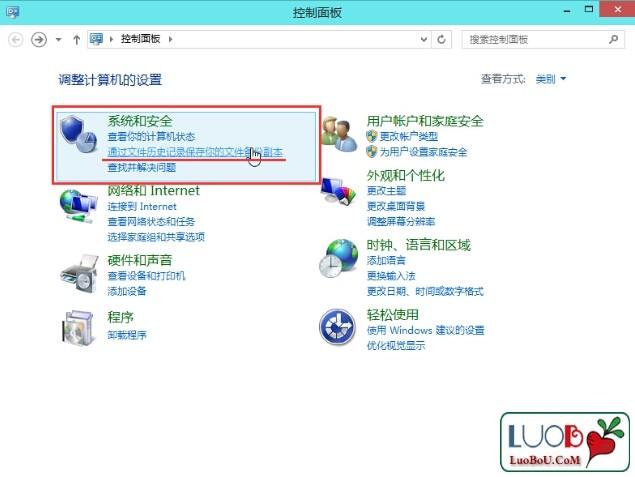The width and height of the screenshot is (635, 477).
Task: Click 添加设备 link
Action: tap(127, 291)
